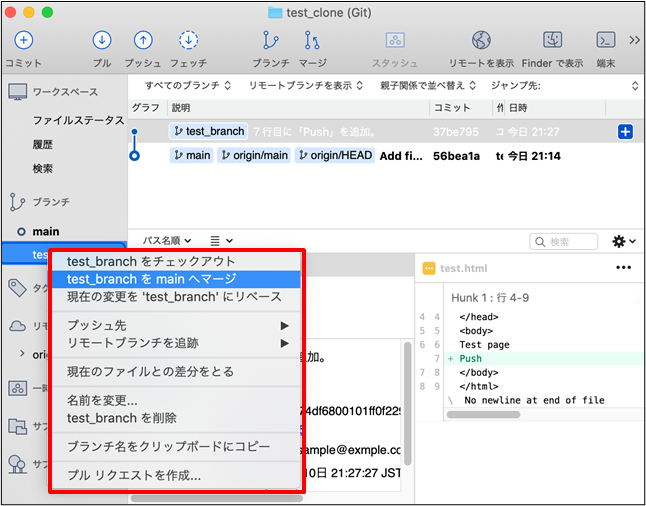The height and width of the screenshot is (506, 646).
Task: Click the cloud remote icon in sidebar
Action: pyautogui.click(x=18, y=326)
